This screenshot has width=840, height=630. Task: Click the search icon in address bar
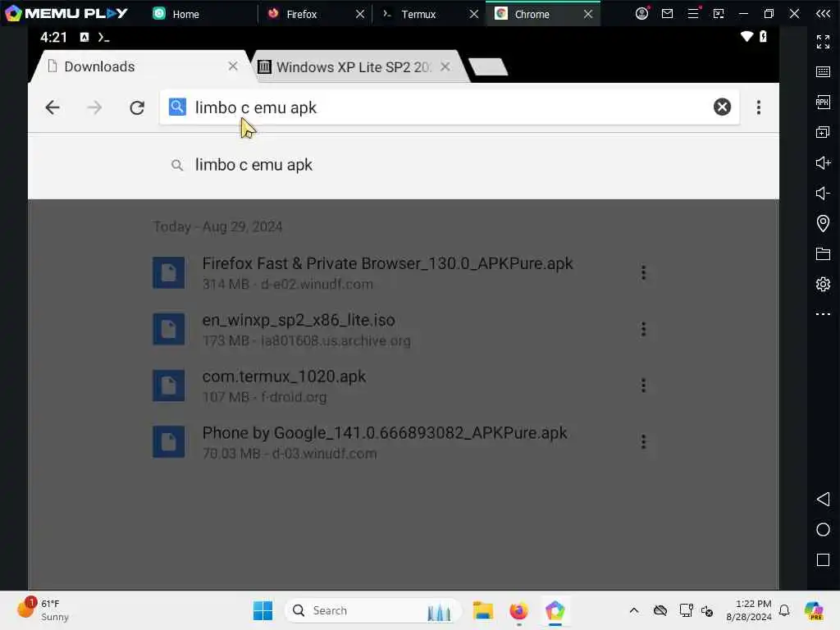click(x=177, y=107)
